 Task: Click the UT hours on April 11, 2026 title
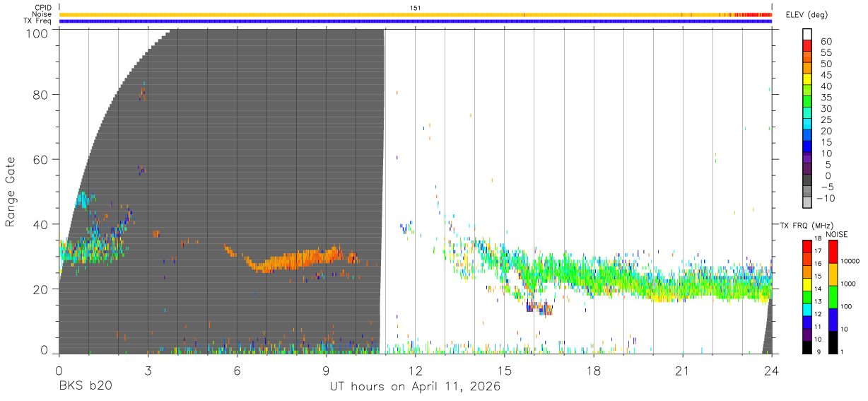pos(415,386)
